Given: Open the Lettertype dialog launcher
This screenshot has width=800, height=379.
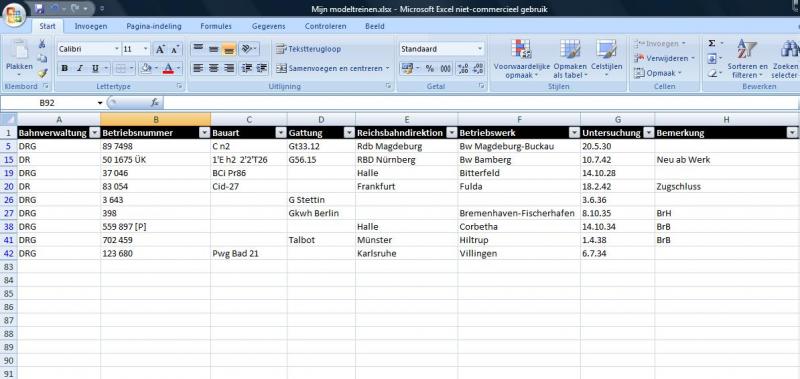Looking at the screenshot, I should (x=180, y=86).
